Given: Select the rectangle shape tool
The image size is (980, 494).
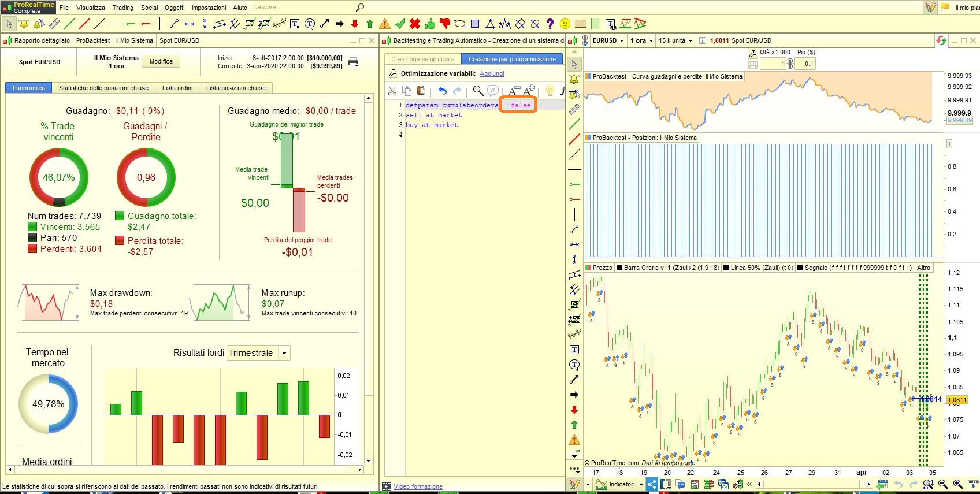Looking at the screenshot, I should [x=475, y=24].
